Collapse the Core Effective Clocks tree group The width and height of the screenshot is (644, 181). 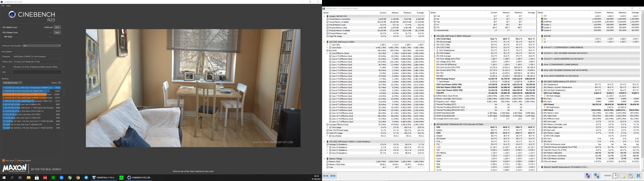[x=327, y=53]
